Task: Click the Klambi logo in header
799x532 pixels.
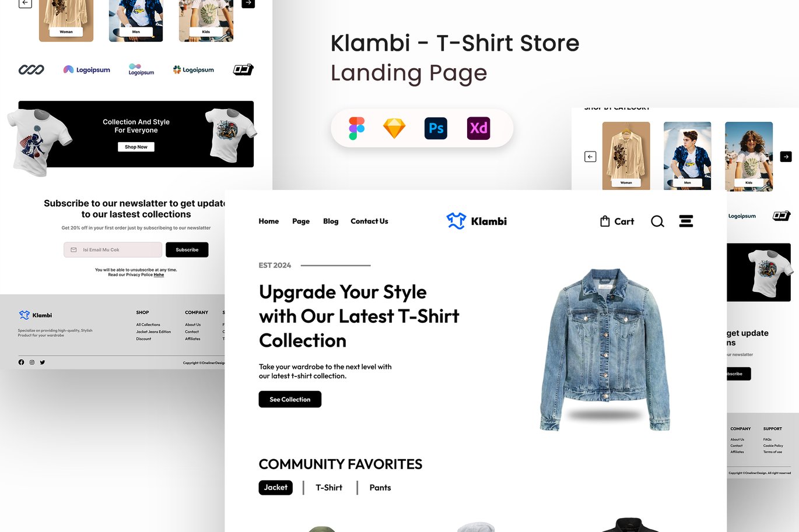Action: (x=476, y=221)
